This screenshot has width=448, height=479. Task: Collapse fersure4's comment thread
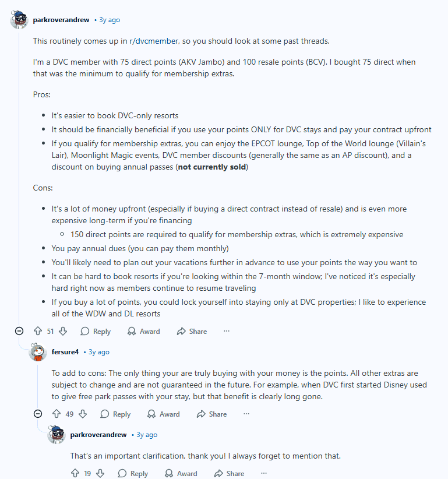(38, 414)
